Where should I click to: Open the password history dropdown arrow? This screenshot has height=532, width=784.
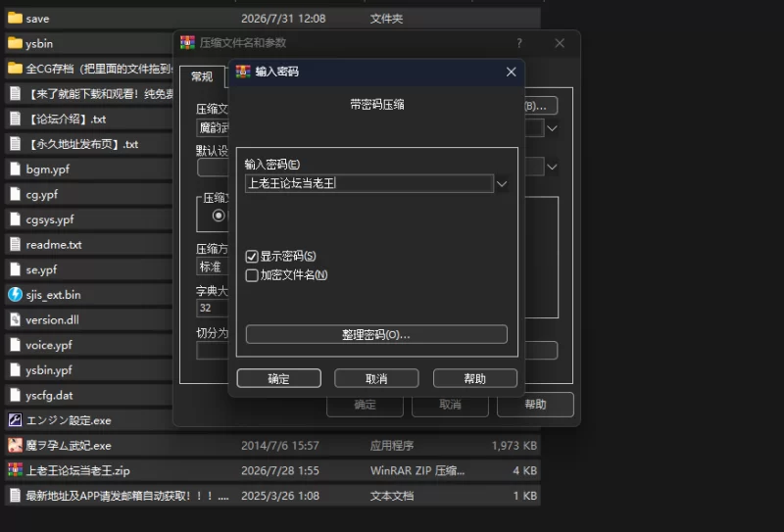coord(502,183)
